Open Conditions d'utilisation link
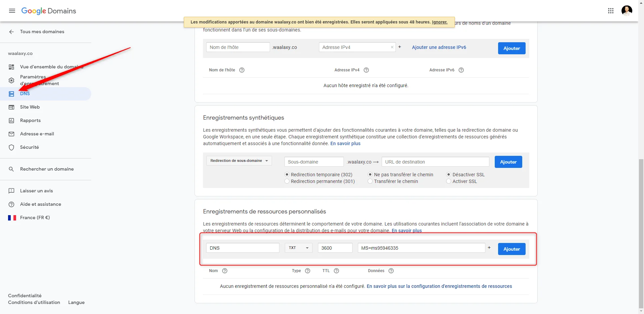The height and width of the screenshot is (314, 644). [x=34, y=303]
